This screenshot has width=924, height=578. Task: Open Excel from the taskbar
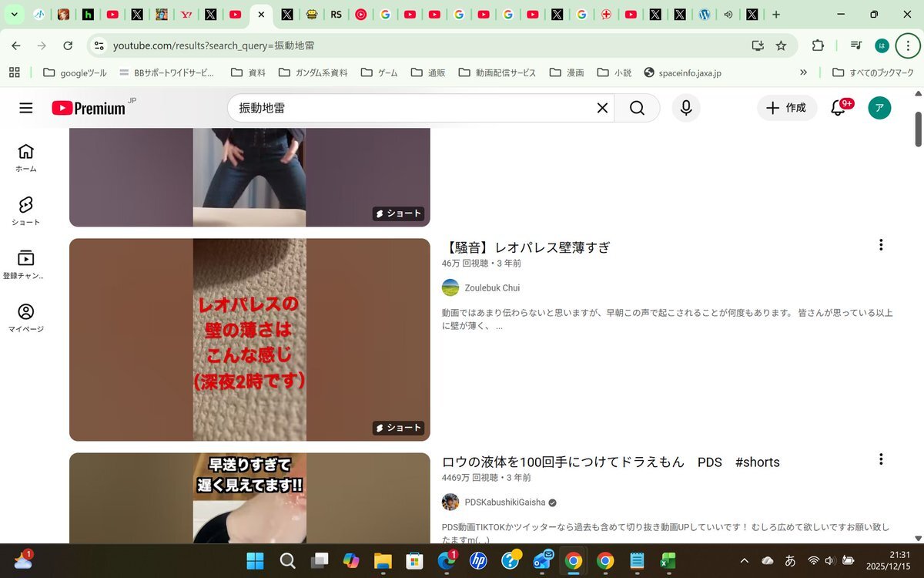point(668,560)
